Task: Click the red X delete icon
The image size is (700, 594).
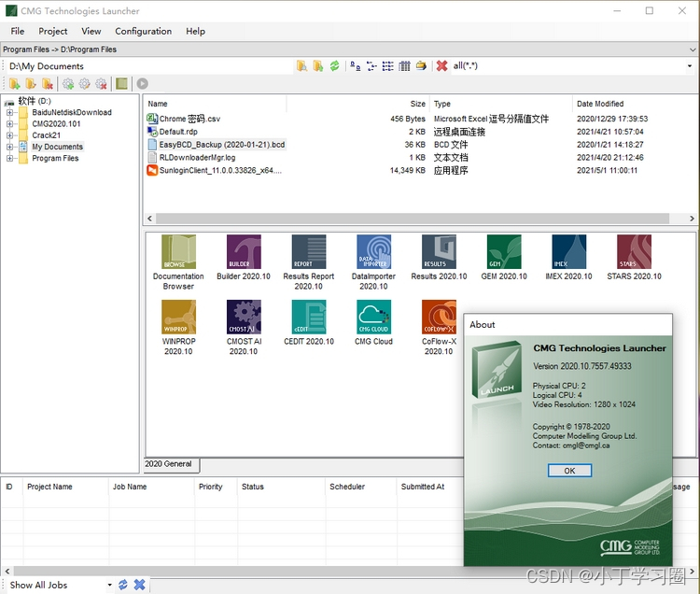Action: pyautogui.click(x=442, y=66)
